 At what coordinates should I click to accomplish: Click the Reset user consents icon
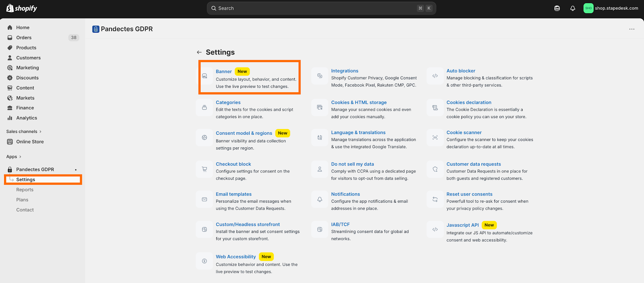pos(435,199)
